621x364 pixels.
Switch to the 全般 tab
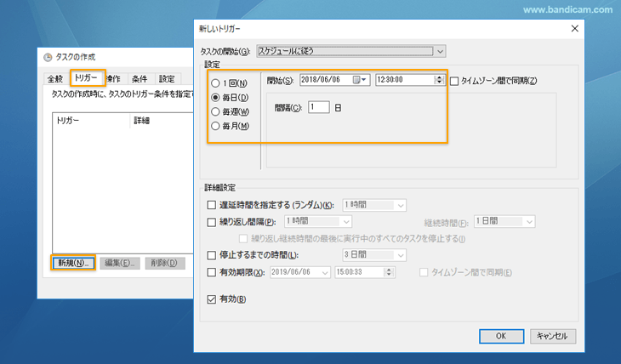tap(55, 79)
